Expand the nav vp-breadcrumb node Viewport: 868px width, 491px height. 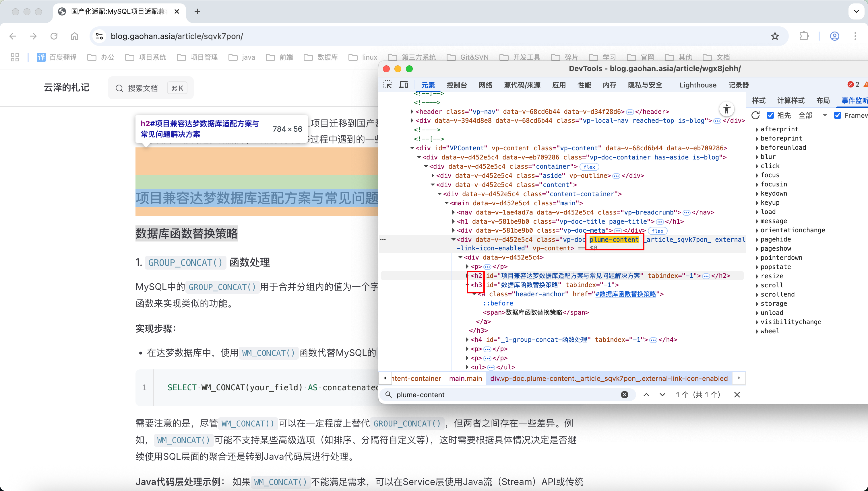pos(453,212)
